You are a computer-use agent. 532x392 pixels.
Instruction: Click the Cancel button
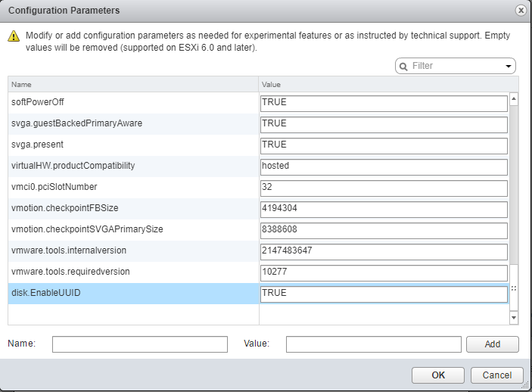click(x=497, y=375)
